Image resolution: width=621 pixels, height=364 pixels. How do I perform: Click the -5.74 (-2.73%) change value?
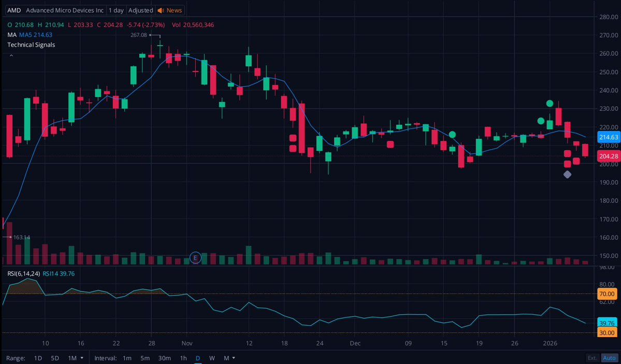[146, 24]
